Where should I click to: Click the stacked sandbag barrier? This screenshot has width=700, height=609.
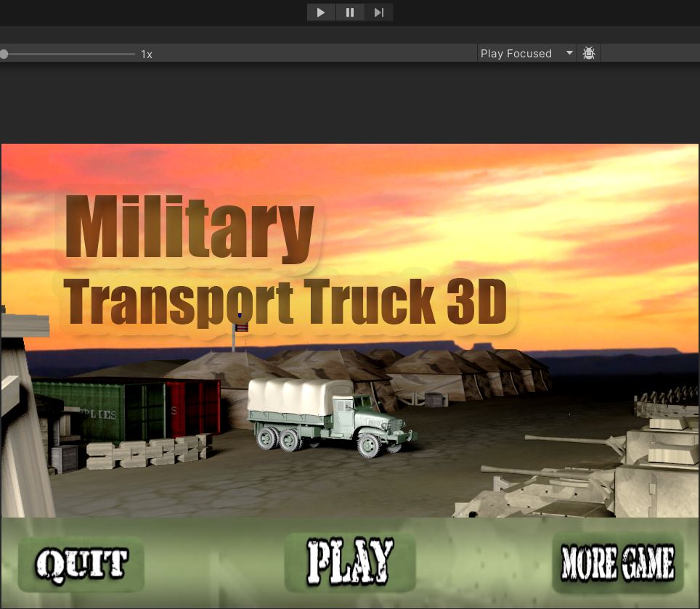pos(149,451)
